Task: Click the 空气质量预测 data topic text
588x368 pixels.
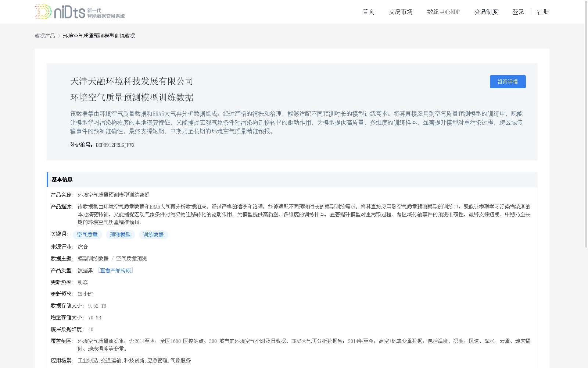Action: point(132,259)
